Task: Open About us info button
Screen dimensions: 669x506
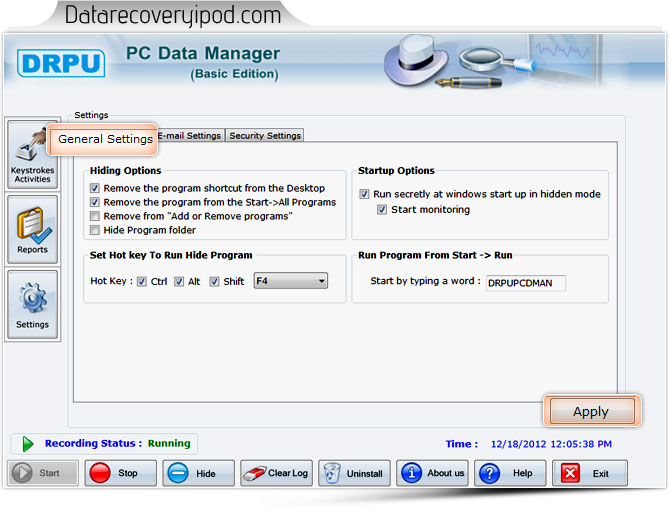Action: tap(432, 473)
